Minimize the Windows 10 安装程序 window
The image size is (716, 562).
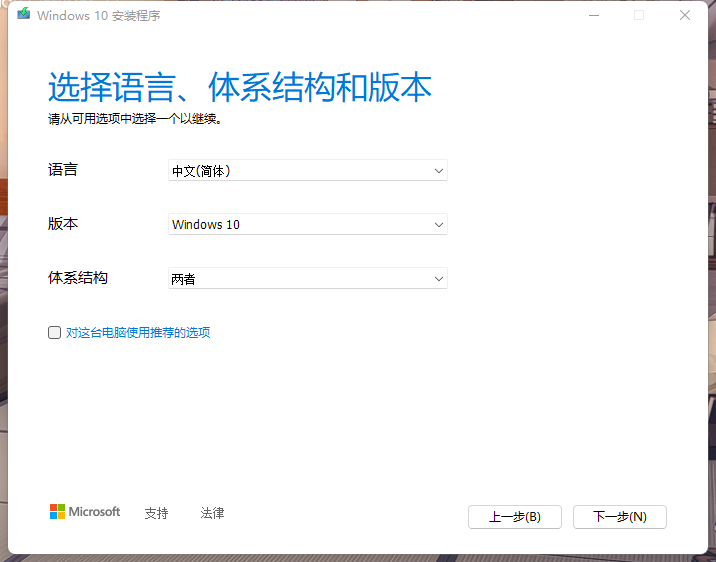coord(594,16)
